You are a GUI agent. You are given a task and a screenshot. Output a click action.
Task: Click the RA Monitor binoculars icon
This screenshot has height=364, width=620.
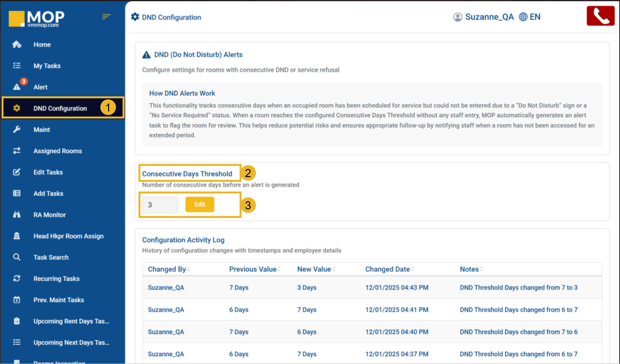click(17, 214)
